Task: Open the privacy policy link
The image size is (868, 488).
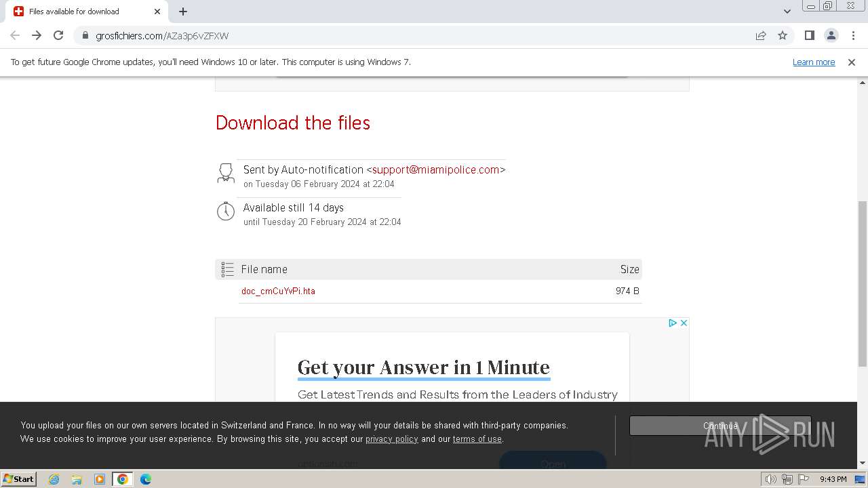Action: coord(392,439)
